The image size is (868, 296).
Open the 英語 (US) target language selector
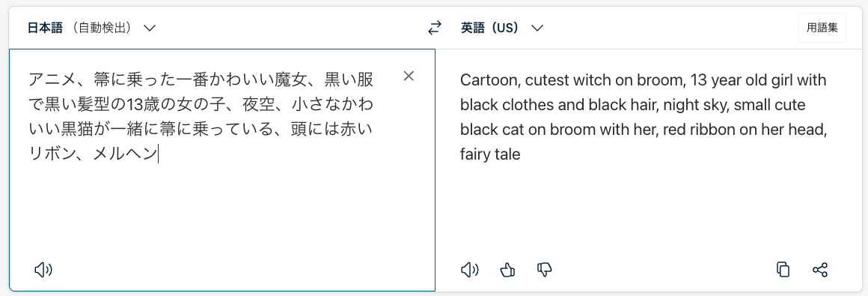coord(502,28)
